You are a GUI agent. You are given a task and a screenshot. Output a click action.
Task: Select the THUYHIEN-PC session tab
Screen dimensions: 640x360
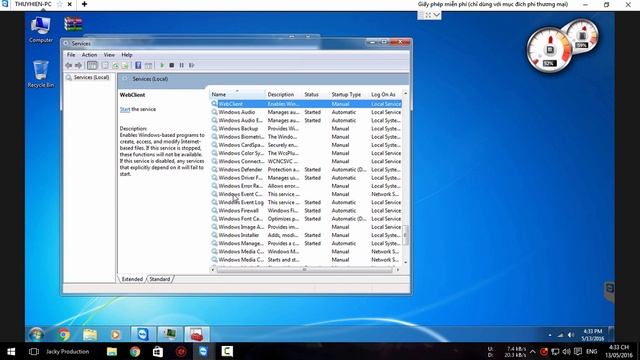point(33,4)
